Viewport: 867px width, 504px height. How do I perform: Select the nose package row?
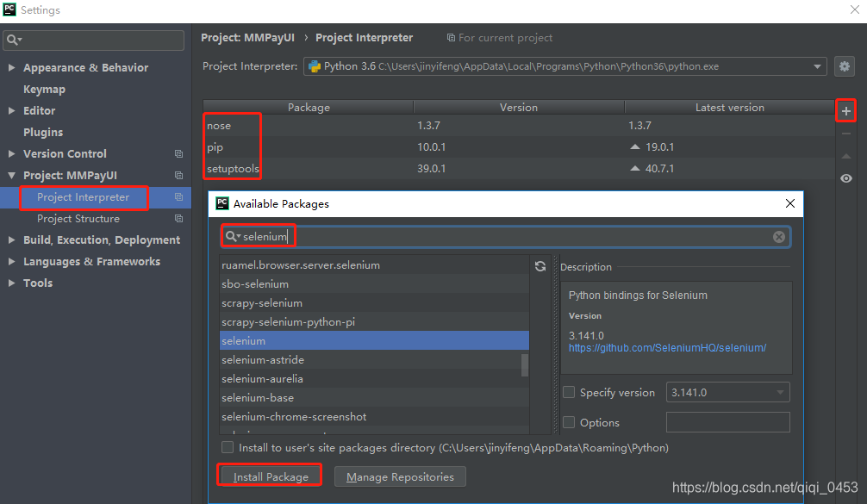coord(519,126)
